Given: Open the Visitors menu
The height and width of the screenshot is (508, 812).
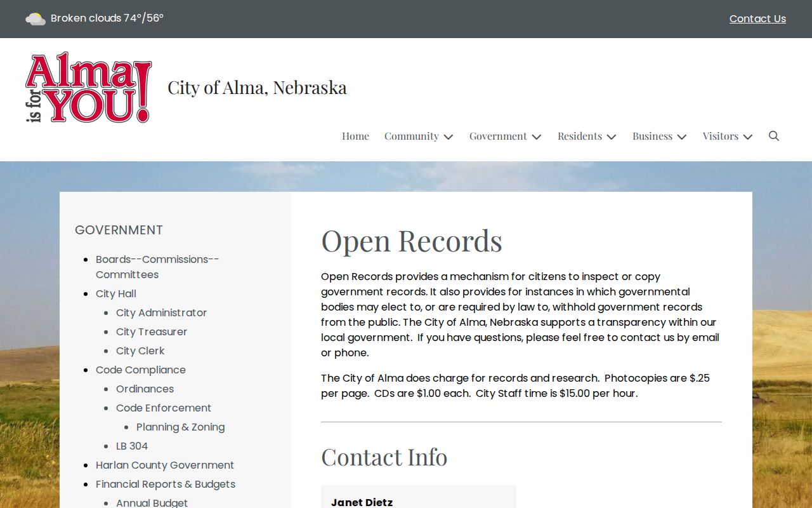Looking at the screenshot, I should [x=721, y=136].
